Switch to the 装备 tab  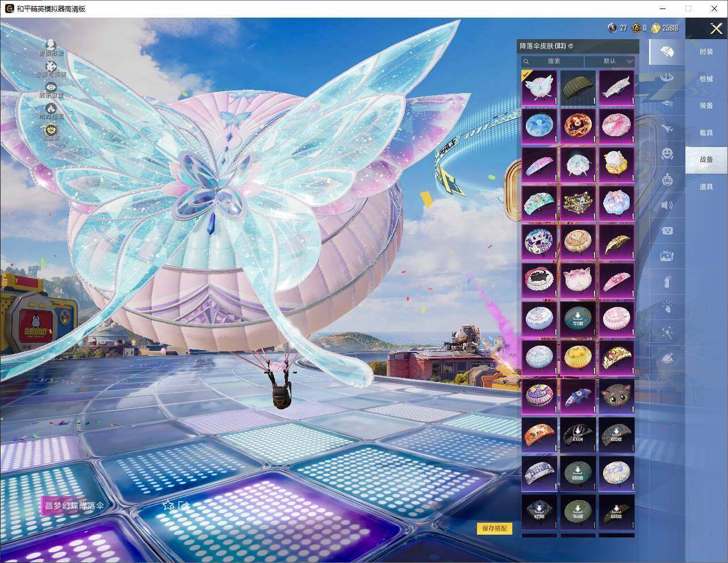706,106
